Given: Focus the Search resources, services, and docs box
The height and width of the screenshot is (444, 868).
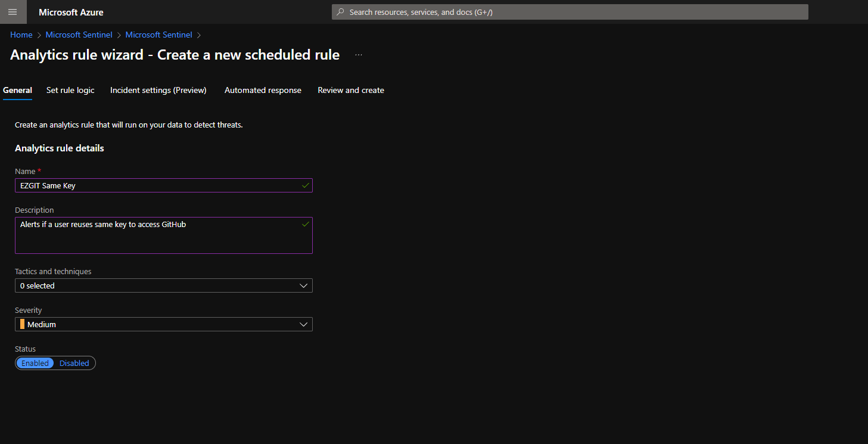Looking at the screenshot, I should tap(570, 12).
